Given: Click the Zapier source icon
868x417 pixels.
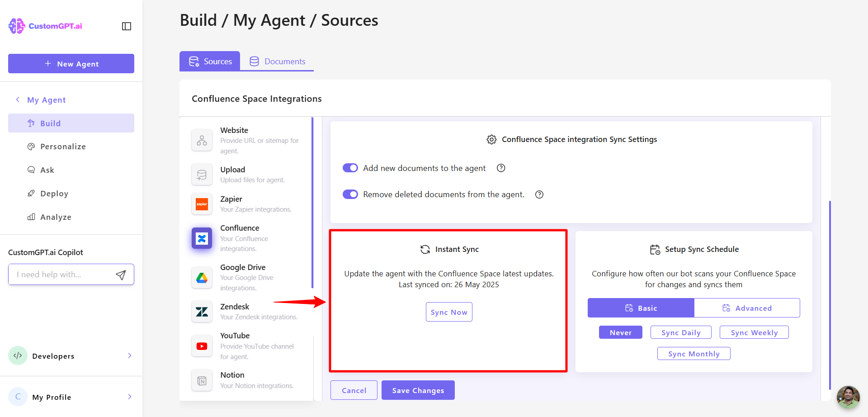Looking at the screenshot, I should [x=202, y=204].
